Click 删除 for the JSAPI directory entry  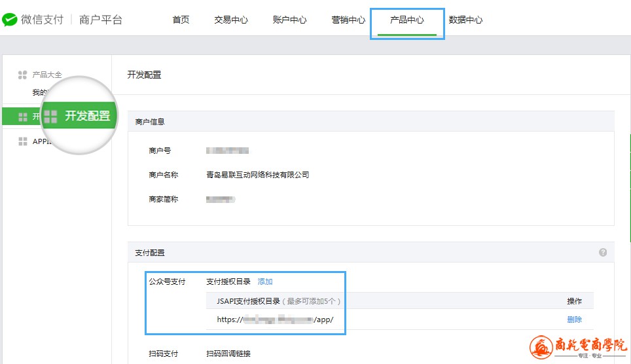(574, 319)
